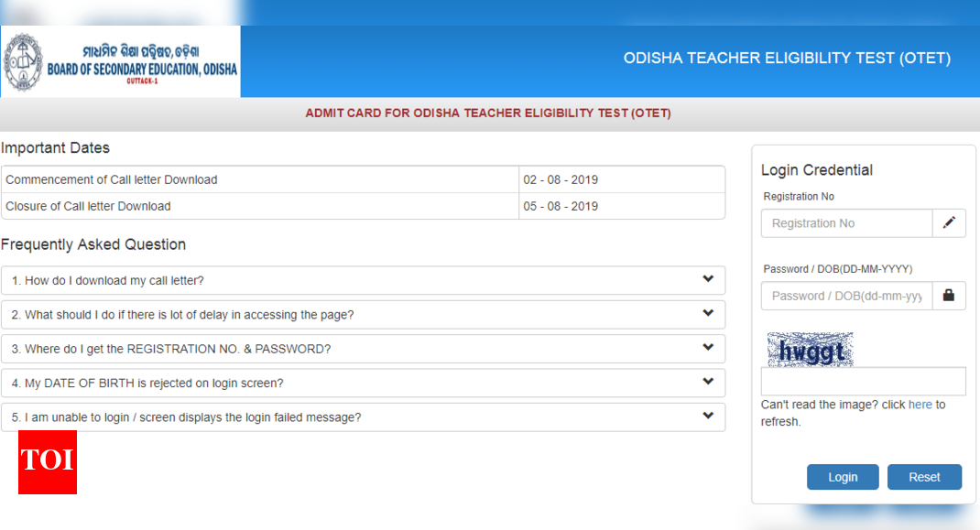Expand the chevron for download call letter FAQ
The width and height of the screenshot is (980, 530).
pyautogui.click(x=707, y=279)
